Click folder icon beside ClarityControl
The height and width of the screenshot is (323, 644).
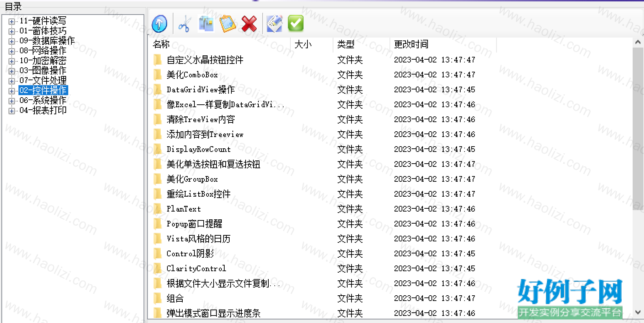[x=157, y=268]
